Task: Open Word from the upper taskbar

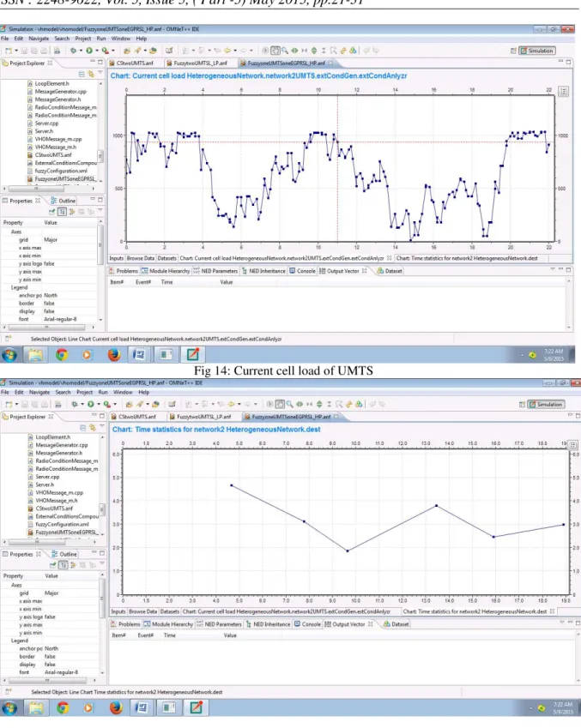Action: click(x=138, y=355)
